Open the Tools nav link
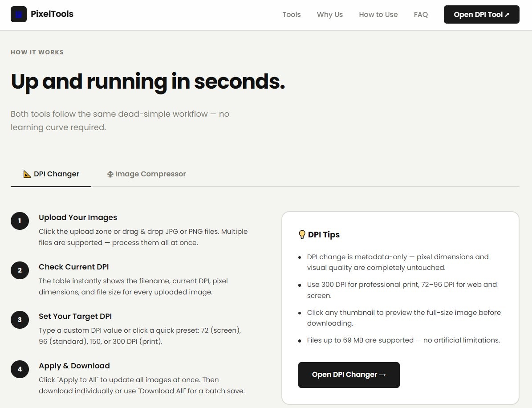 point(292,15)
